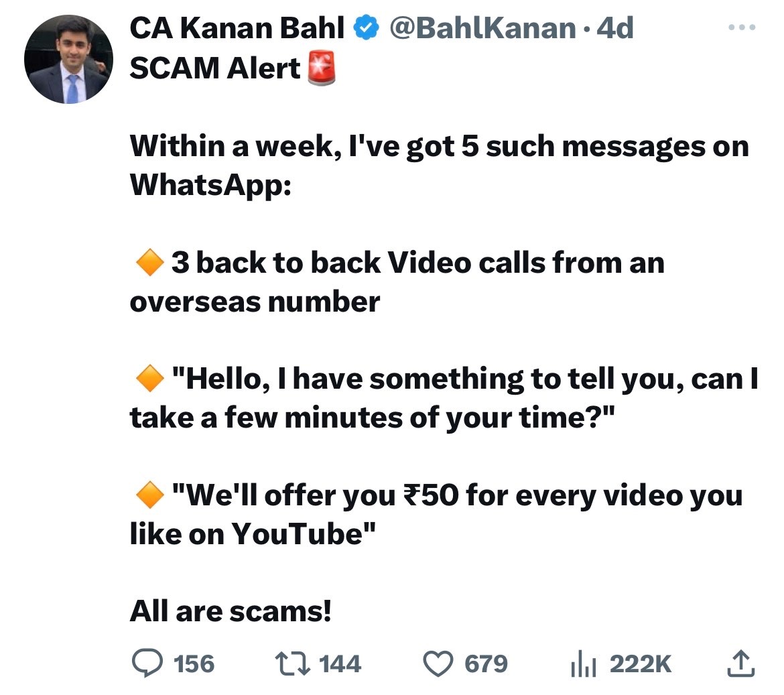This screenshot has width=784, height=695.
Task: Click the 144 retweets count
Action: pos(340,664)
